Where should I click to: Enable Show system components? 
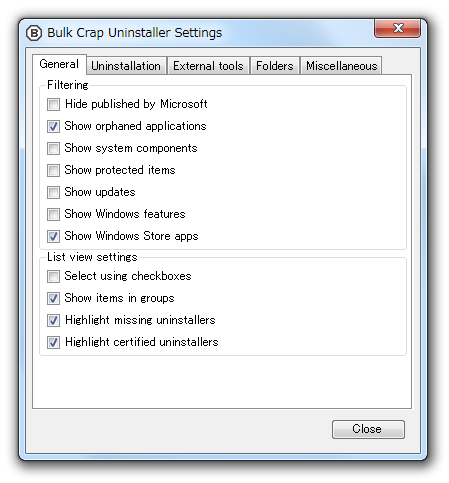point(53,148)
